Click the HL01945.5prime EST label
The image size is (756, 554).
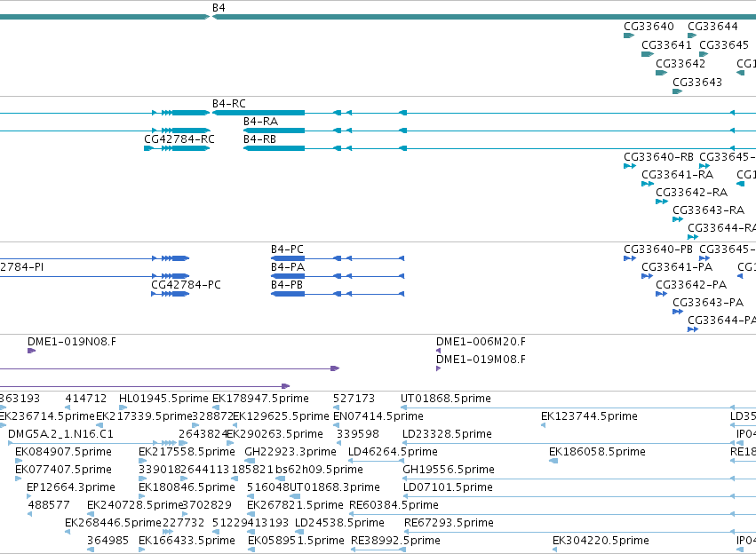[x=163, y=399]
